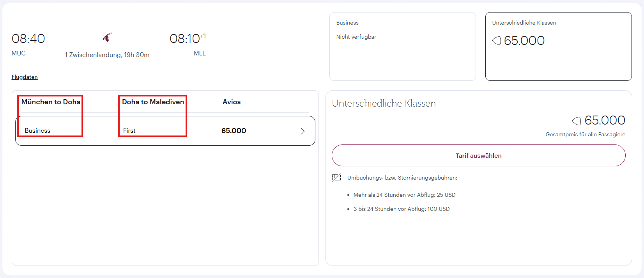644x278 pixels.
Task: Click the First cabin cell in fare row
Action: 129,131
